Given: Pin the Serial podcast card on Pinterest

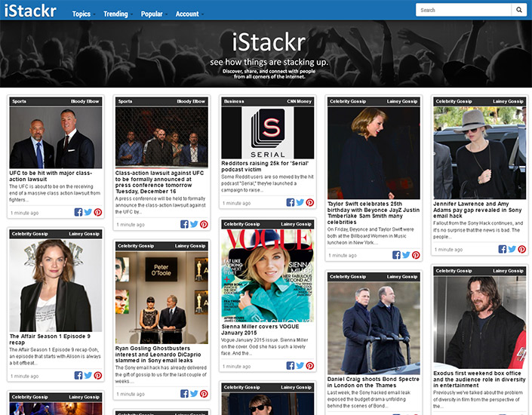Looking at the screenshot, I should pos(310,202).
